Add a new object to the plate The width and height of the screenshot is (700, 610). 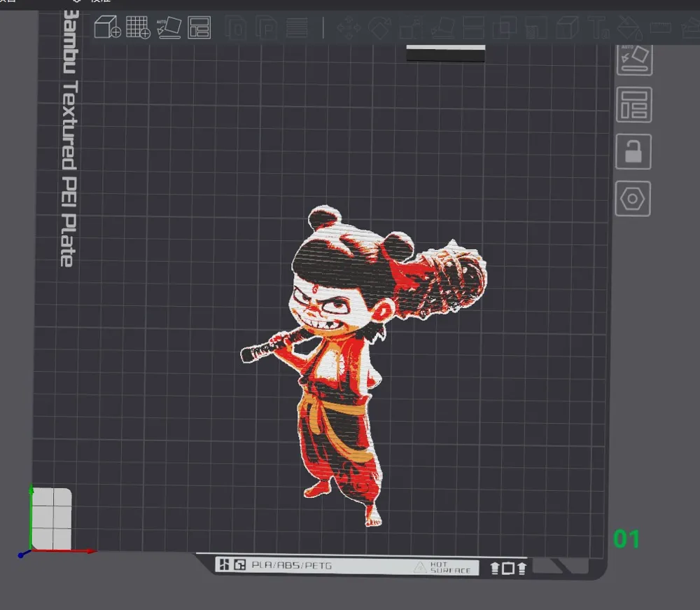108,27
